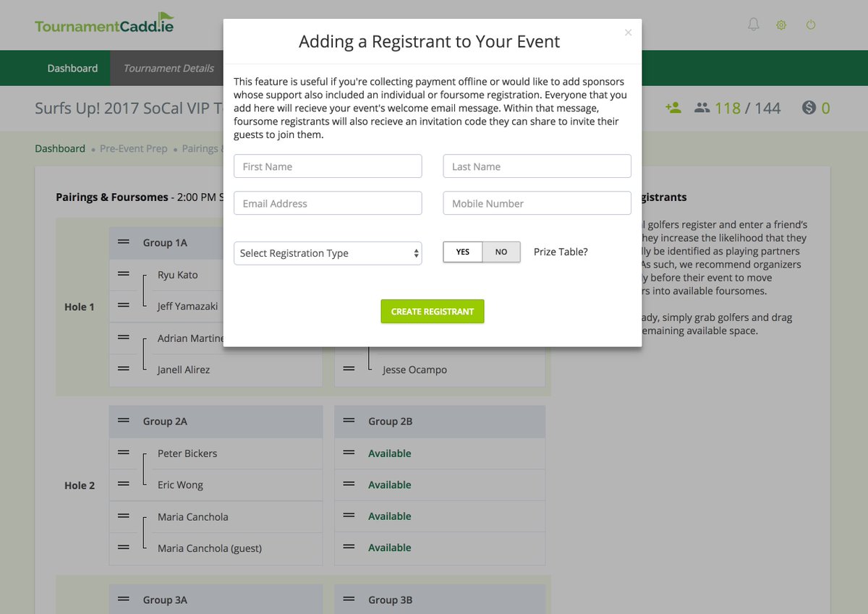
Task: Click the Email Address field
Action: click(x=328, y=203)
